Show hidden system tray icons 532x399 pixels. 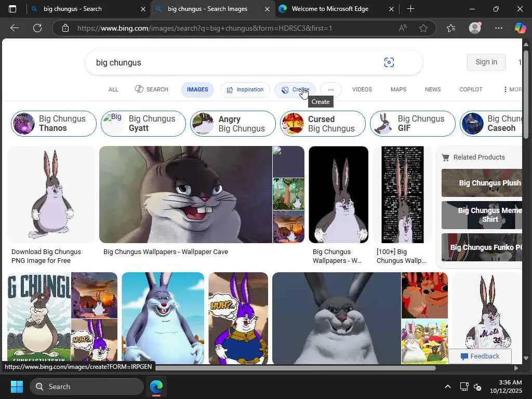447,387
